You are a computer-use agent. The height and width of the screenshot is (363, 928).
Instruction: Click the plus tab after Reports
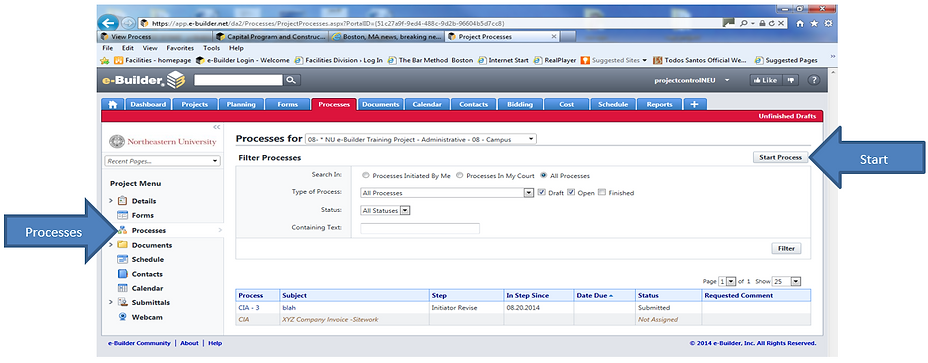tap(694, 104)
